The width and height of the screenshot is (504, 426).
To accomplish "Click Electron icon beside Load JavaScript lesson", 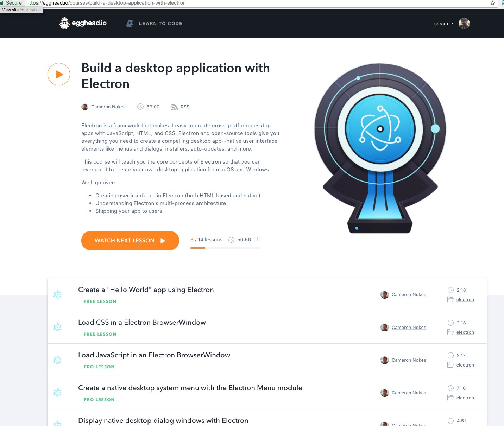I will tap(57, 360).
